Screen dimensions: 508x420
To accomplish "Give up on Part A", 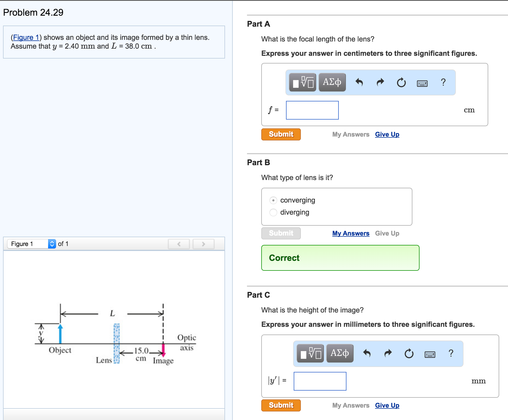I will (387, 134).
